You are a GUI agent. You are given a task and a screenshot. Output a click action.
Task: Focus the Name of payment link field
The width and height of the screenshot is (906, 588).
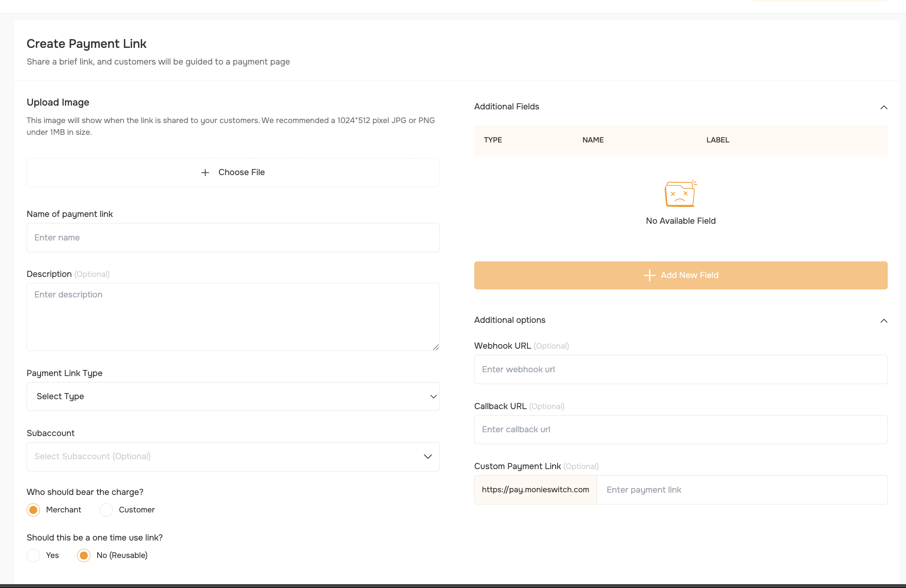pyautogui.click(x=233, y=237)
